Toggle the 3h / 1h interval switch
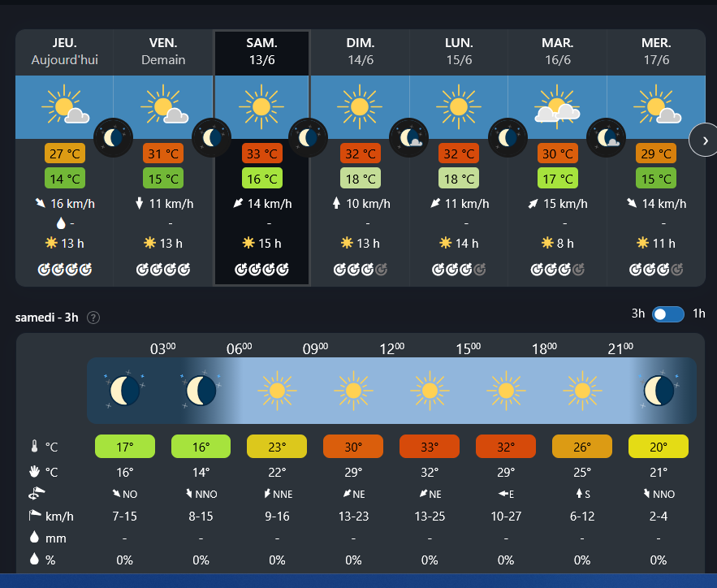Viewport: 717px width, 588px height. [x=668, y=314]
